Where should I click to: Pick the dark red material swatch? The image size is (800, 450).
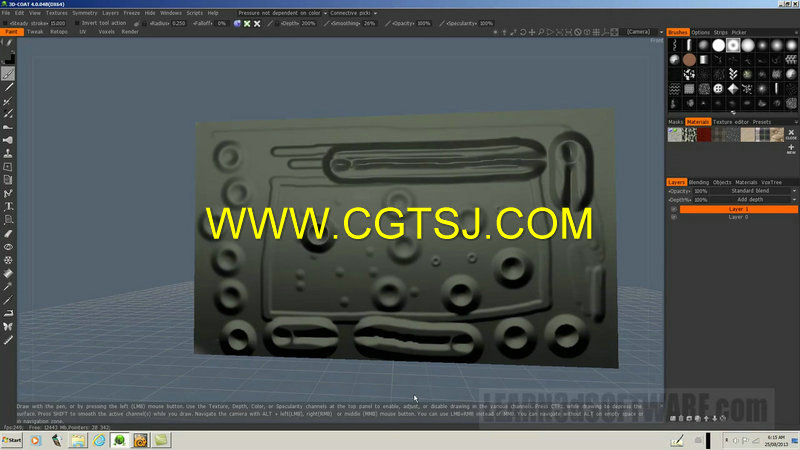704,135
